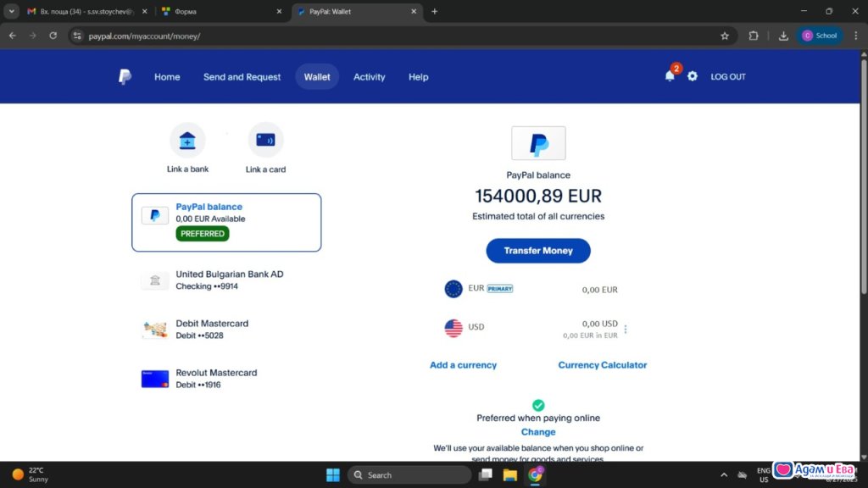This screenshot has width=868, height=488.
Task: Click the PayPal logo in the header
Action: click(125, 76)
